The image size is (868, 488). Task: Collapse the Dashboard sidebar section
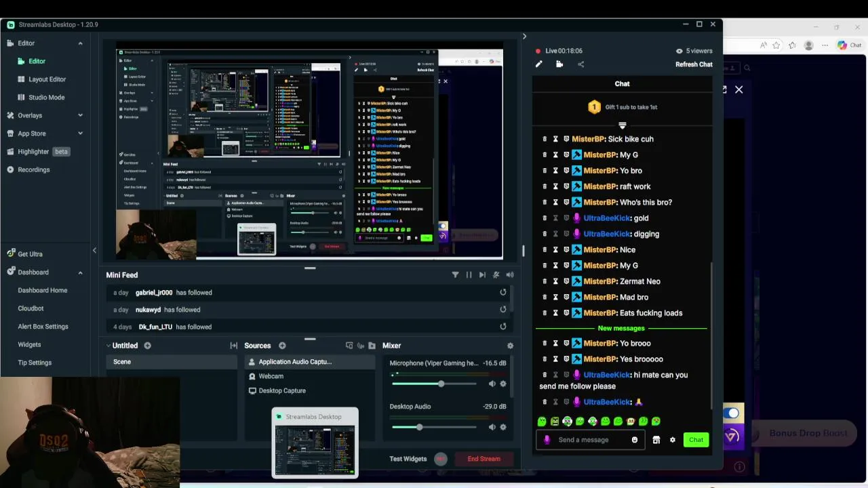(80, 272)
